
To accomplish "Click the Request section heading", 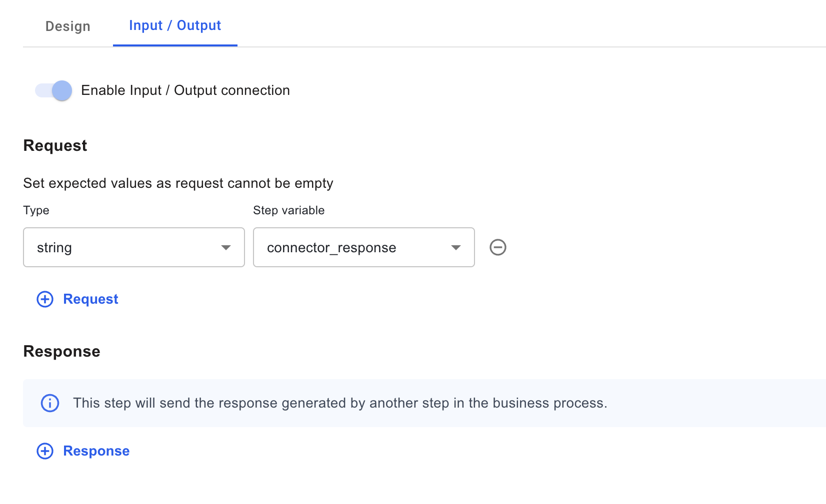I will 55,145.
